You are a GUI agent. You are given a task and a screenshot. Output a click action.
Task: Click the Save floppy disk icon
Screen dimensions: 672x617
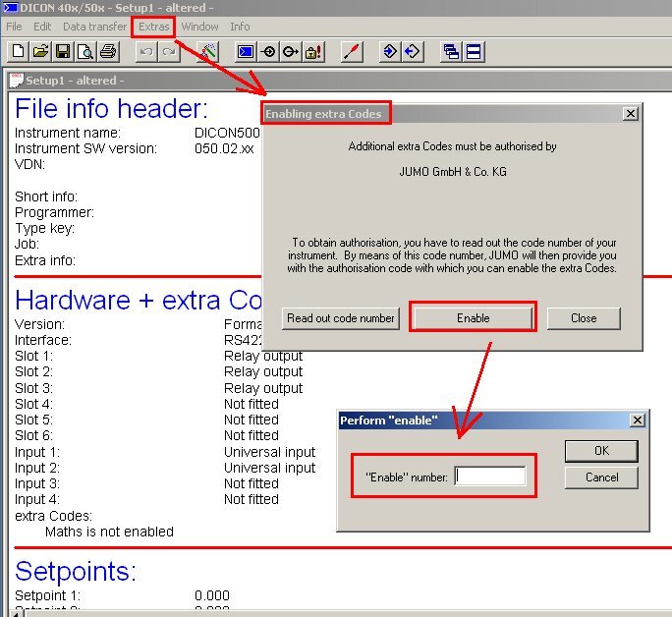pos(62,52)
